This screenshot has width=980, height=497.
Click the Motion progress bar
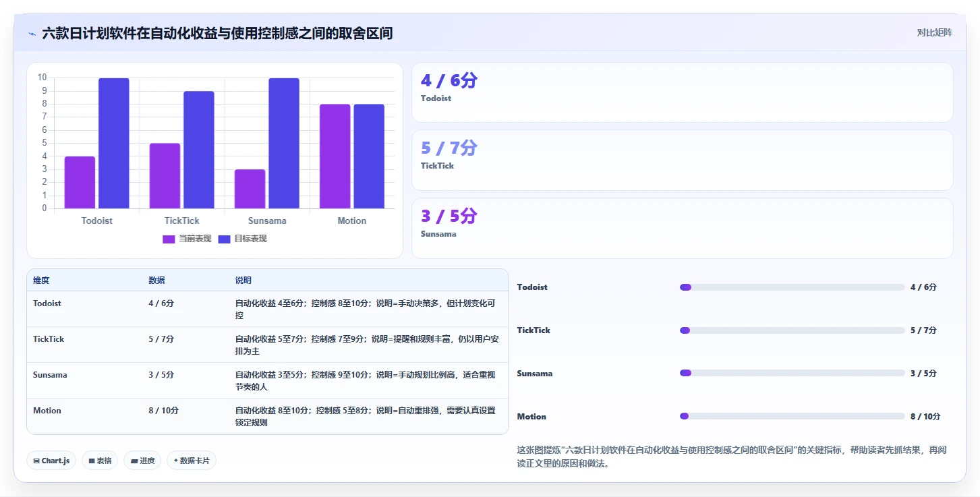pos(792,416)
